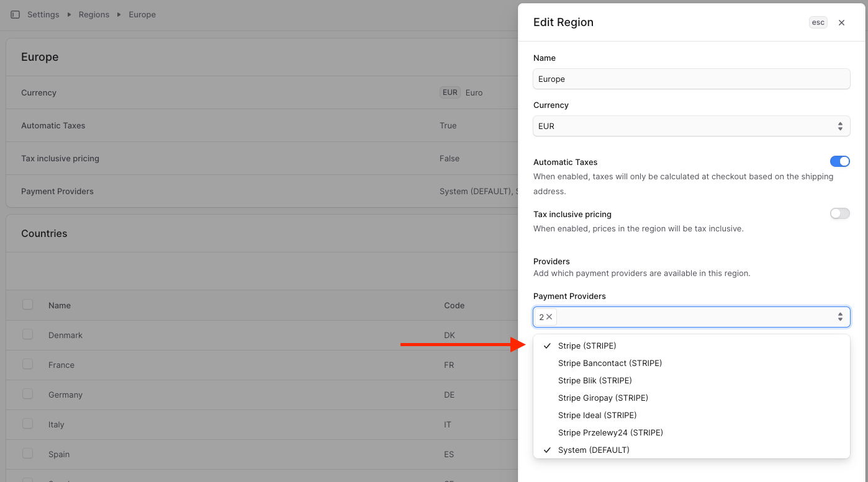The image size is (868, 482).
Task: Disable the Automatic Taxes toggle
Action: tap(840, 161)
